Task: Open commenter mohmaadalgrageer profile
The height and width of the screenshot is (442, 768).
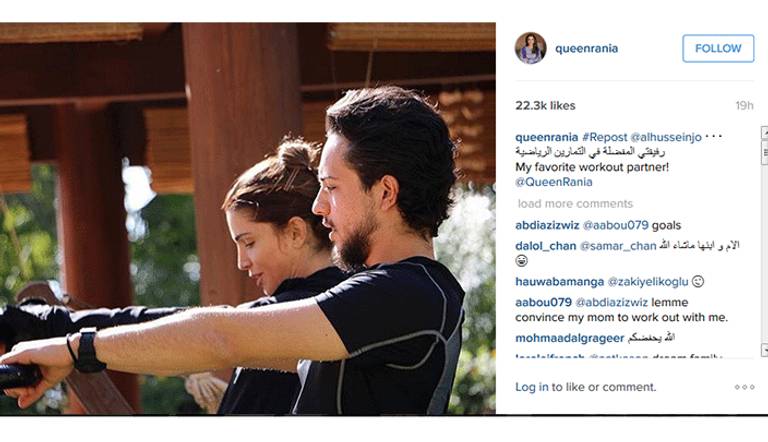Action: 570,338
